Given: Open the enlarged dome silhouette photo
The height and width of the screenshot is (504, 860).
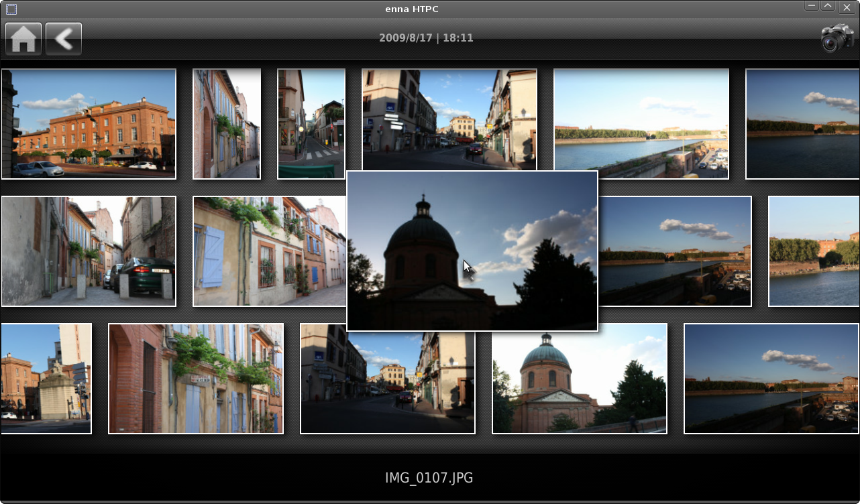Looking at the screenshot, I should [472, 251].
